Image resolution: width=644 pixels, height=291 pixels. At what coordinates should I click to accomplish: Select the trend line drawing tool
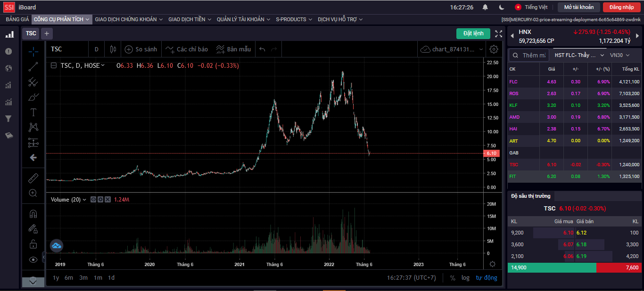(33, 67)
